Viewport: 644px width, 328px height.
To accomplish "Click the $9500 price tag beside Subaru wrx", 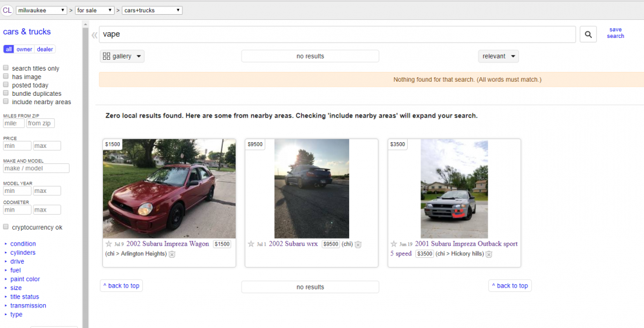I will tap(330, 244).
